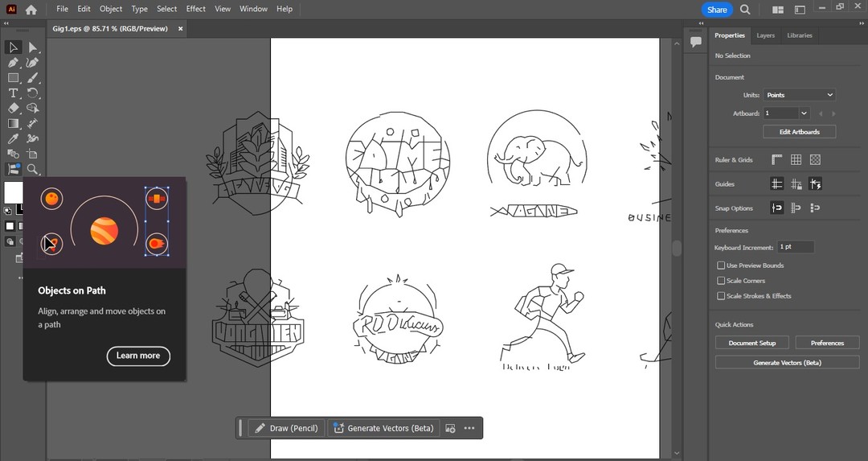This screenshot has width=868, height=461.
Task: Click the vertical canvas scrollbar thumb
Action: pyautogui.click(x=677, y=248)
